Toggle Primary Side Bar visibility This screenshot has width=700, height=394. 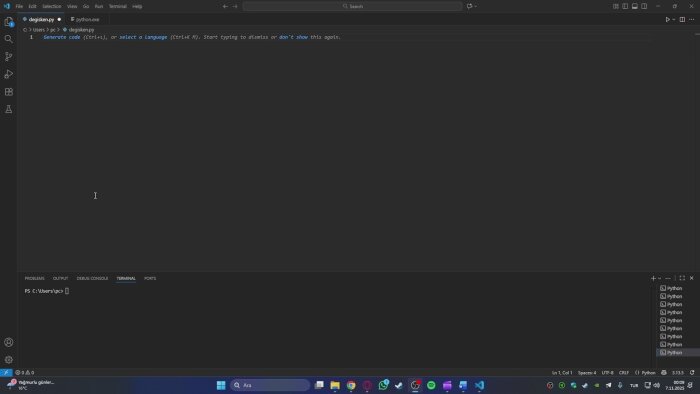click(x=625, y=6)
